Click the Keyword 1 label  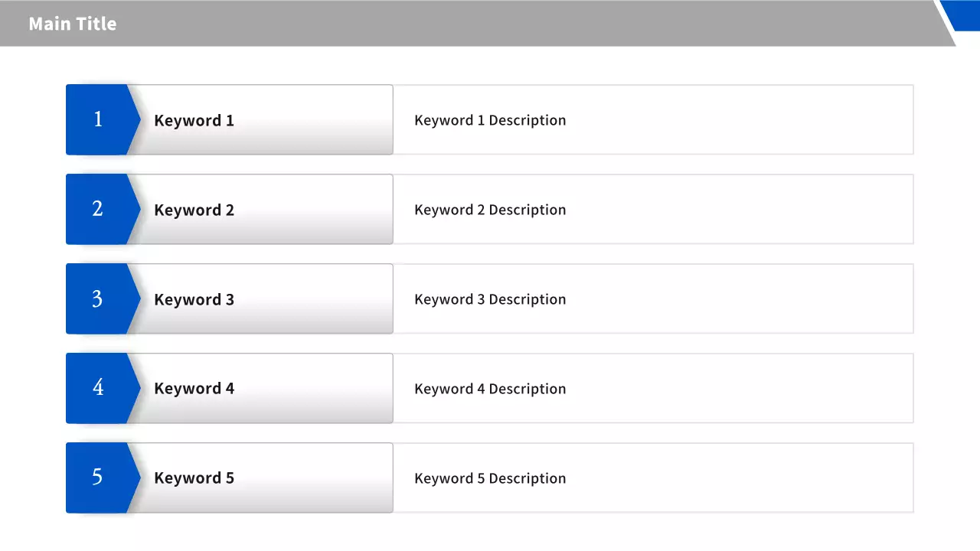[x=194, y=120]
